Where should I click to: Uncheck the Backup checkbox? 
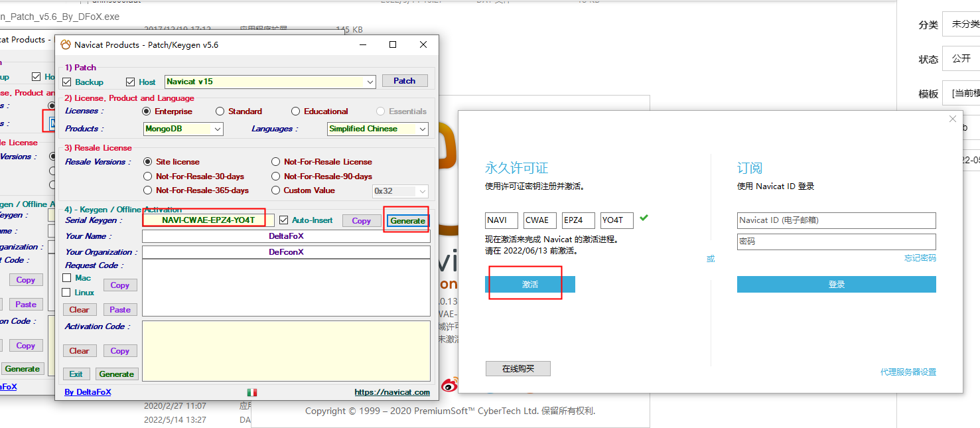tap(67, 82)
